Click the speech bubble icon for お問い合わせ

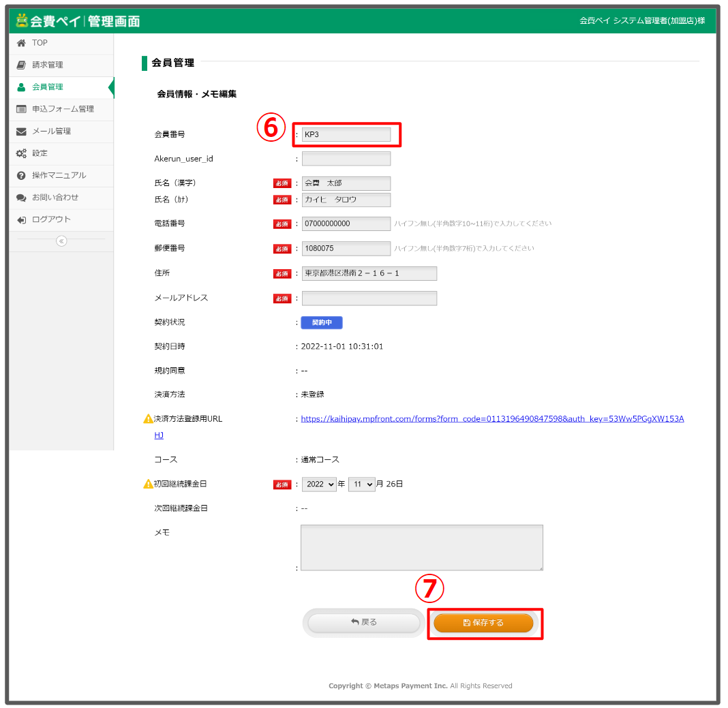21,198
